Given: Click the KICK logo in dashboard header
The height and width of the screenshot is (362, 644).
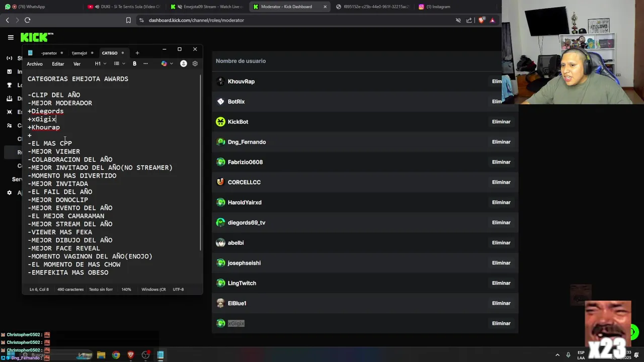Looking at the screenshot, I should [36, 37].
